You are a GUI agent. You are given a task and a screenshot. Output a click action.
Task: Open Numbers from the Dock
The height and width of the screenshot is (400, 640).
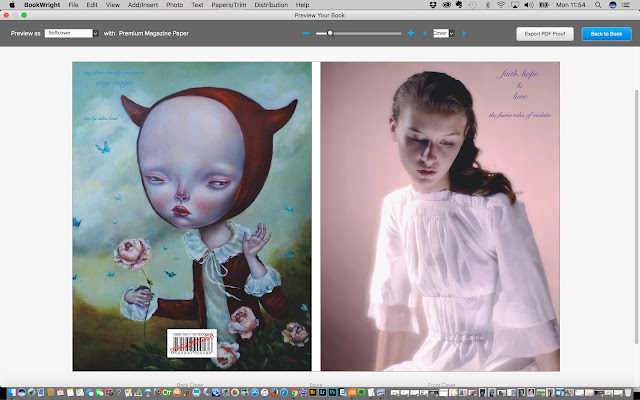138,393
